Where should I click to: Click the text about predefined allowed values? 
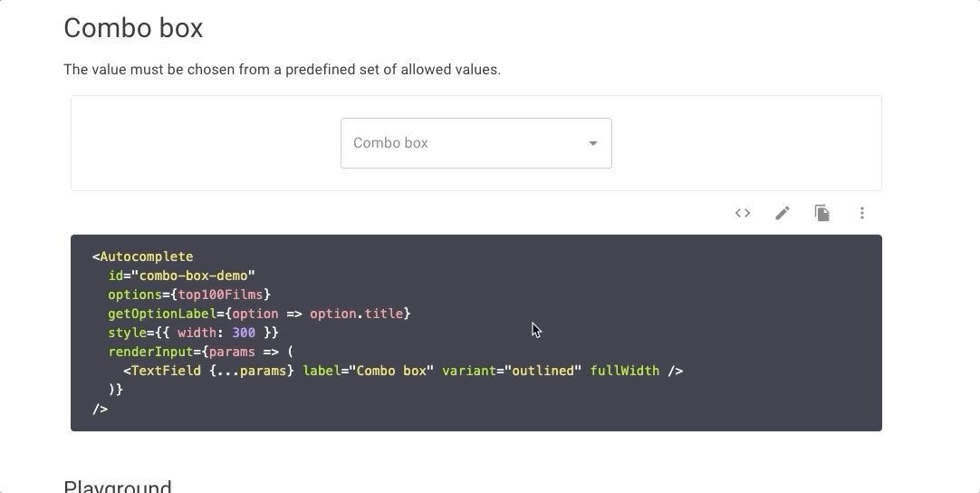[x=282, y=70]
